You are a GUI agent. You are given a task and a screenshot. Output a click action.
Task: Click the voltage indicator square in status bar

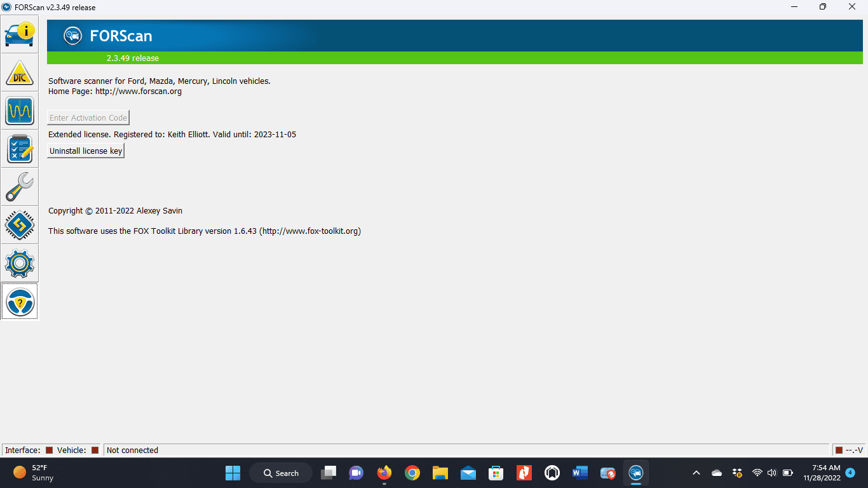(839, 451)
